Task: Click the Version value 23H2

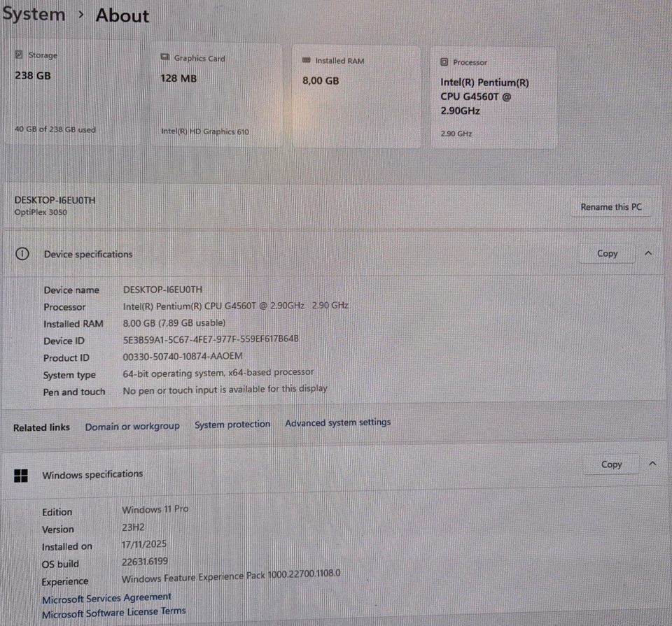Action: click(133, 527)
